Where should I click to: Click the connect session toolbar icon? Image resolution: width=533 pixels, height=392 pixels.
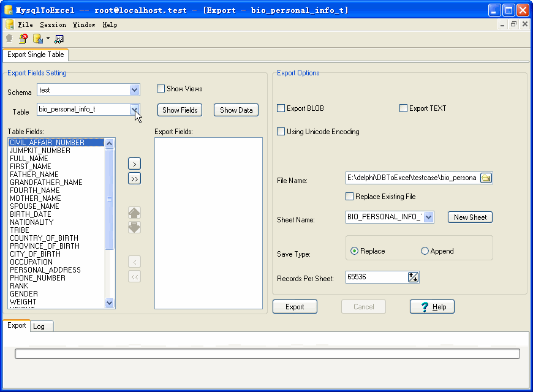[9, 39]
